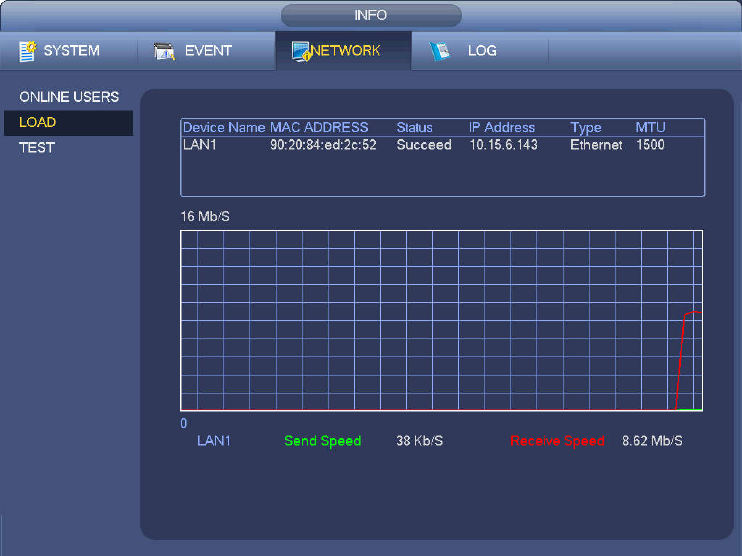Screen dimensions: 742x556
Task: Click IP address 10.15.6.143
Action: (x=504, y=145)
